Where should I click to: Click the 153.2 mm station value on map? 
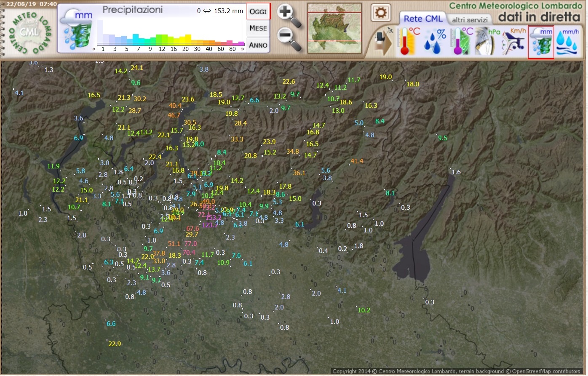(x=213, y=218)
